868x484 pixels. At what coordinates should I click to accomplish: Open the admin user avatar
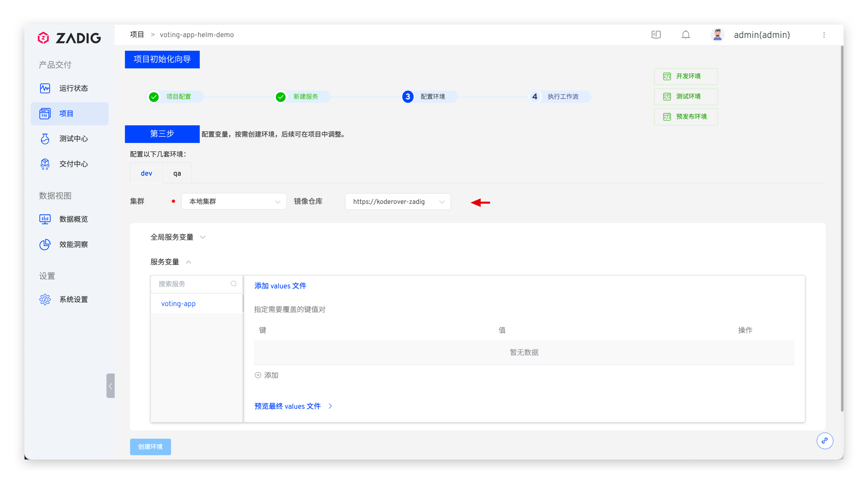pyautogui.click(x=717, y=35)
